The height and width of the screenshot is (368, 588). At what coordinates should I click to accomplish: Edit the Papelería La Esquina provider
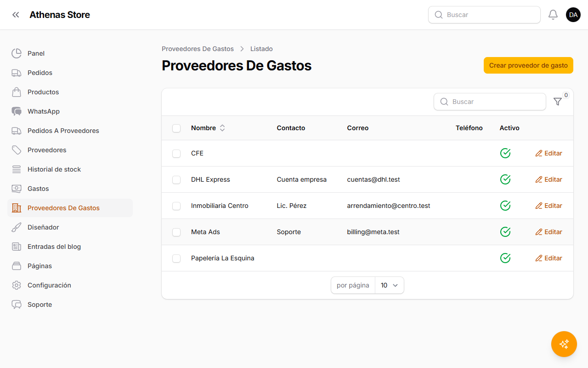click(x=548, y=258)
